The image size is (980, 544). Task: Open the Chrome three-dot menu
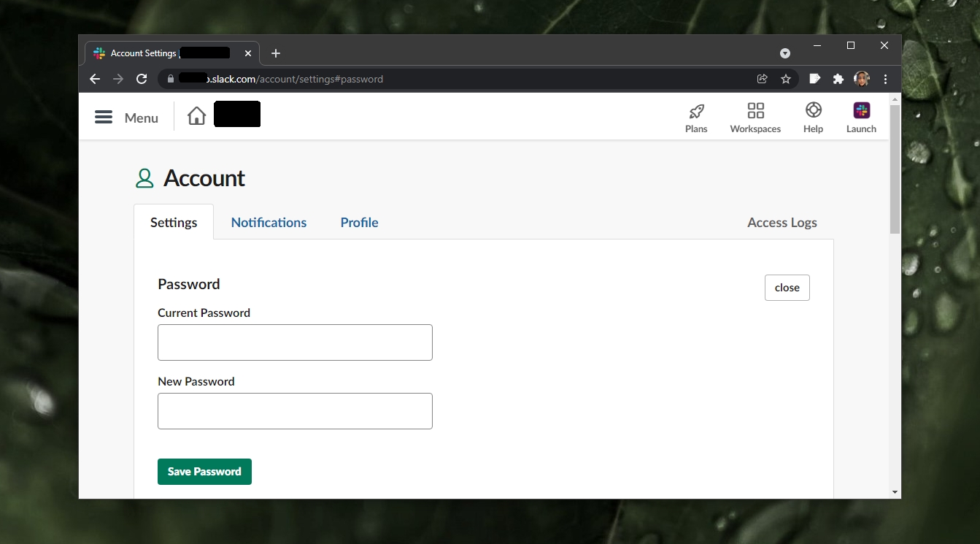pos(886,79)
